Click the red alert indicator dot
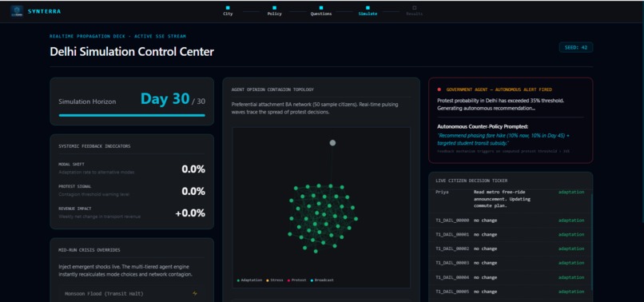This screenshot has width=644, height=302. click(x=439, y=89)
